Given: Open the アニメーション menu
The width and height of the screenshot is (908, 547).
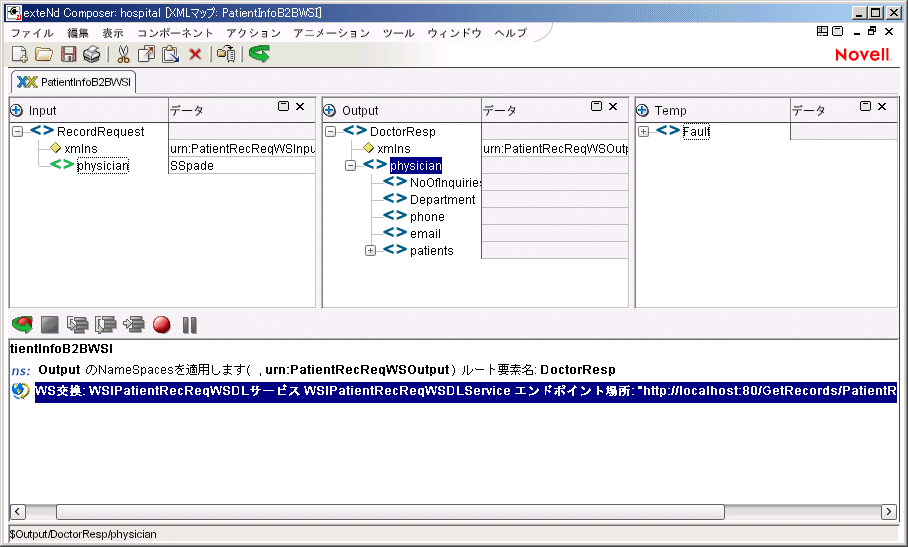Looking at the screenshot, I should [331, 33].
